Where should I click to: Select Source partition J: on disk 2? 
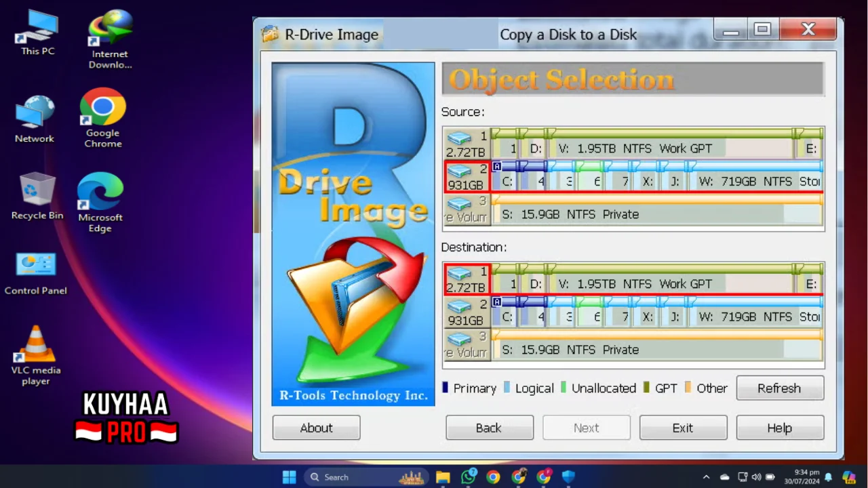pyautogui.click(x=674, y=176)
